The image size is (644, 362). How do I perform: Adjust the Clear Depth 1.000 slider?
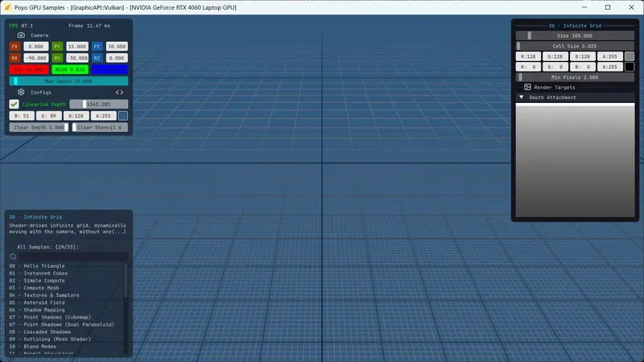pyautogui.click(x=39, y=127)
